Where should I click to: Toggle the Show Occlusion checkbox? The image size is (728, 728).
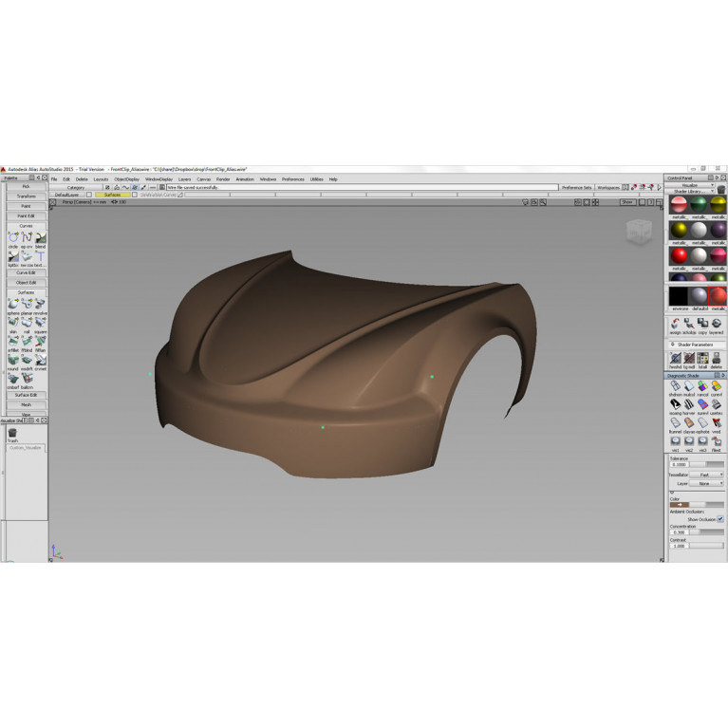coord(719,519)
